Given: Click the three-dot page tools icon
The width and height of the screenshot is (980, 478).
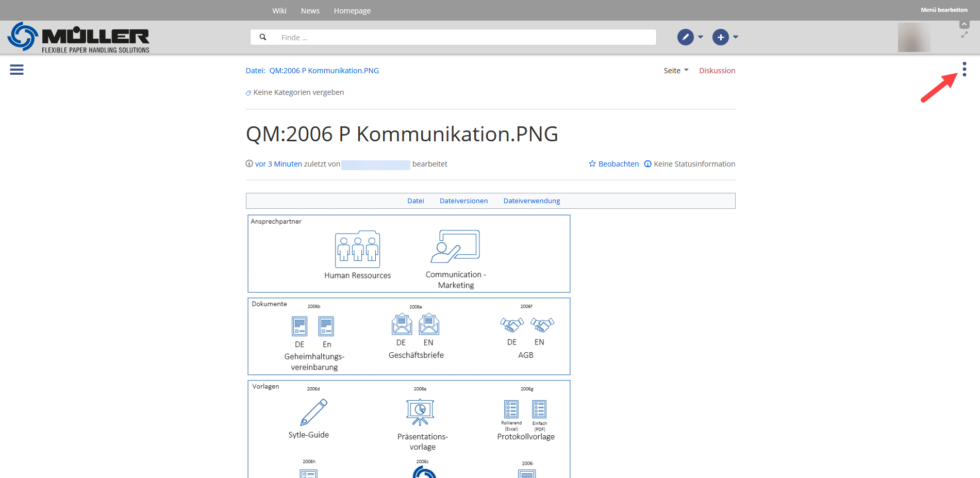Looking at the screenshot, I should [x=964, y=69].
